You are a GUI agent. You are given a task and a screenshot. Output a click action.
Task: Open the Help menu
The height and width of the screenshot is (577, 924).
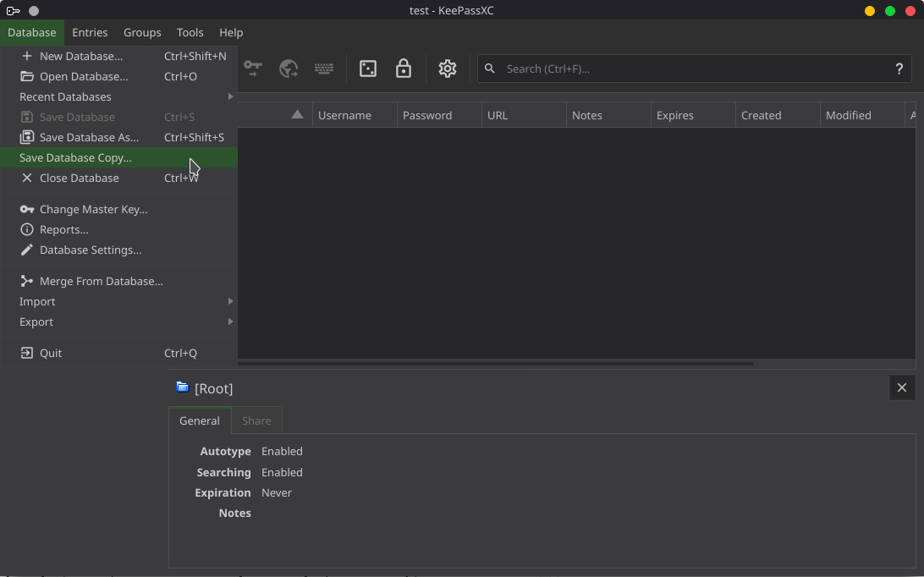(231, 32)
